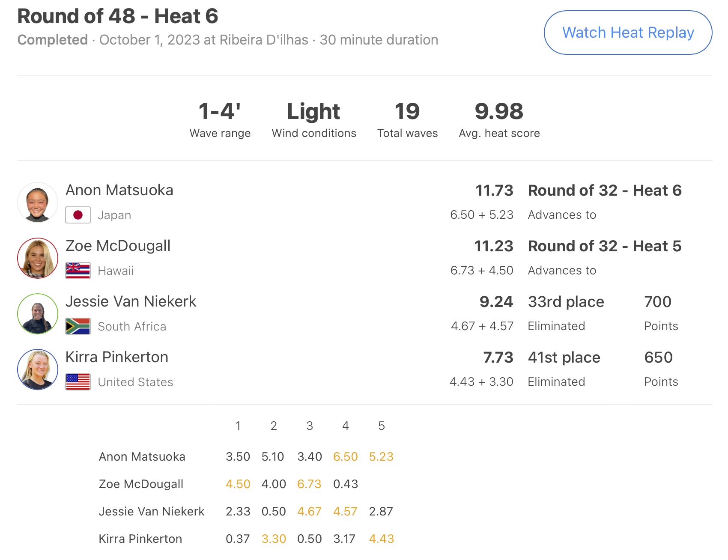Click the United States flag icon
The height and width of the screenshot is (560, 728).
coord(78,382)
